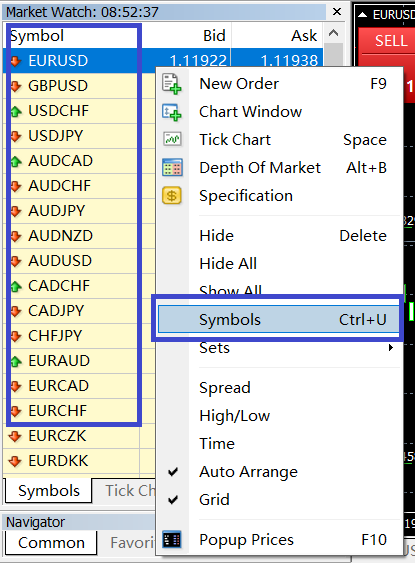Enable the Time column option
Viewport: 415px width, 563px height.
(x=279, y=444)
